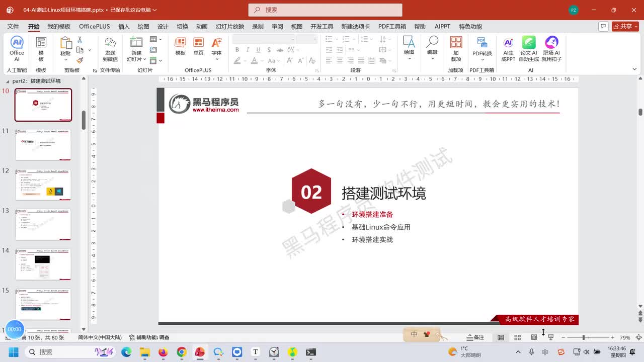
Task: Open comments pane icon near Share
Action: pyautogui.click(x=603, y=26)
